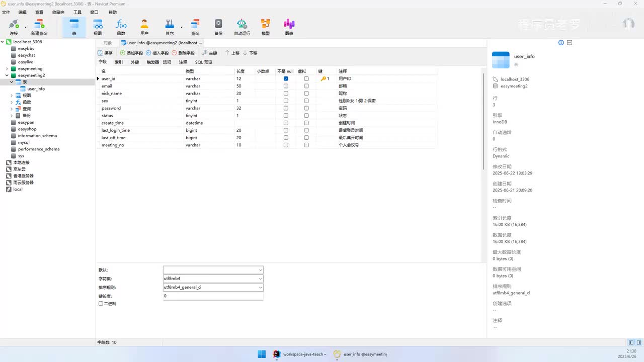Click the 备份 backup icon in main toolbar

tap(218, 27)
